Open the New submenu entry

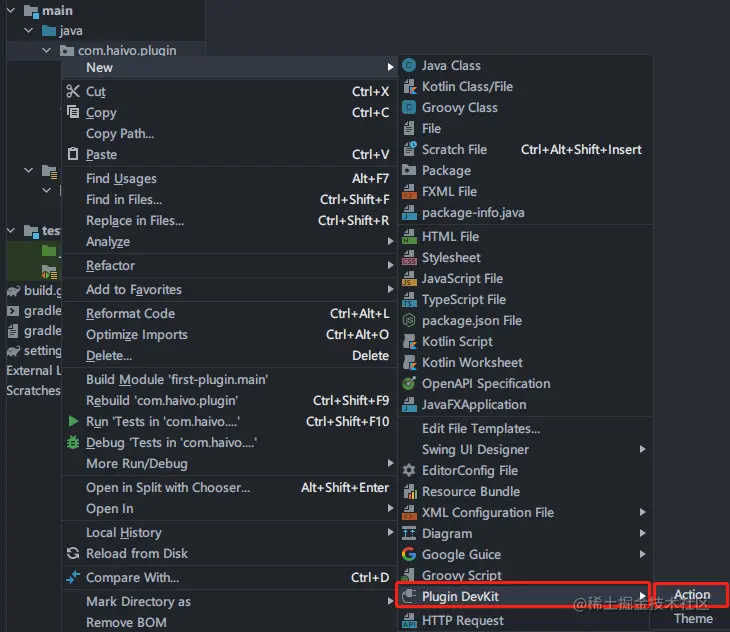[229, 67]
